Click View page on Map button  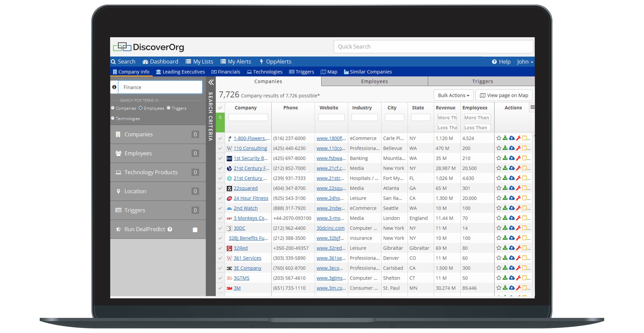click(x=504, y=95)
